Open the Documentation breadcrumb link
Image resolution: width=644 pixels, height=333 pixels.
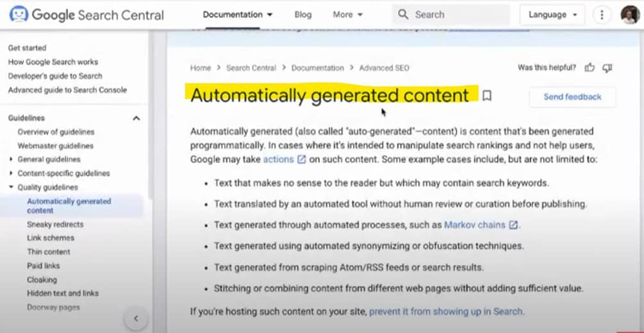[317, 68]
